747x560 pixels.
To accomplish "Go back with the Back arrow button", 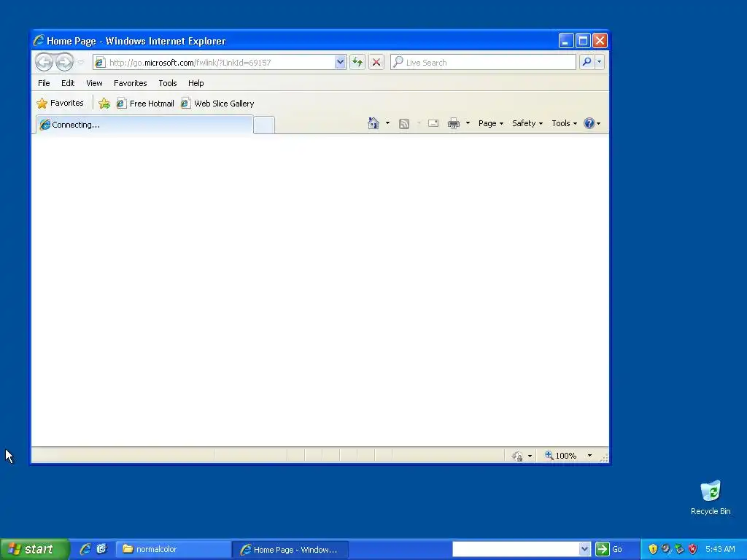I will 44,62.
